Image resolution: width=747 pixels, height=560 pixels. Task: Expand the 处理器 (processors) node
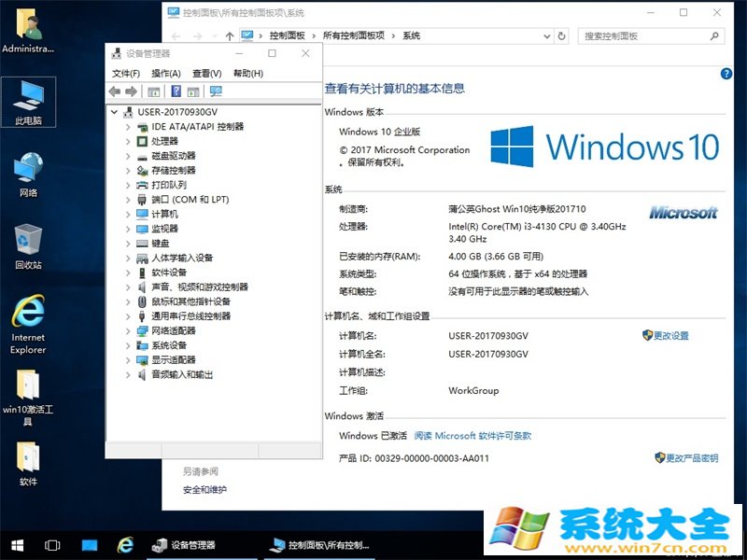[x=129, y=141]
